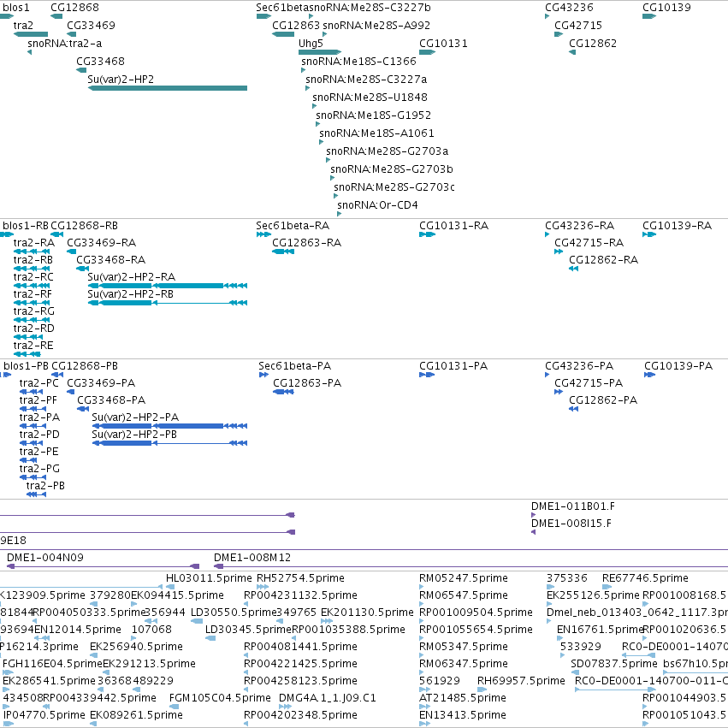Select the CG12863-PA protein glyph
The image size is (728, 728).
coord(284,392)
